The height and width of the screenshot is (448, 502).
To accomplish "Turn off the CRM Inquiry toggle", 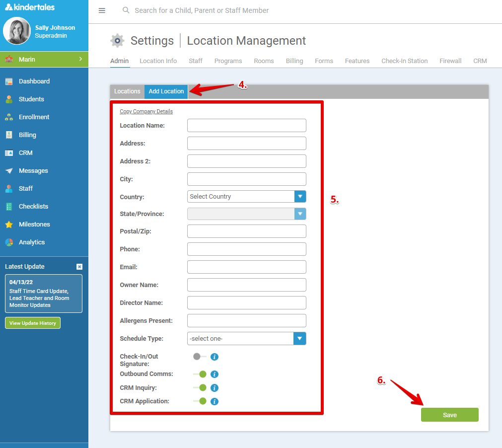I will [x=200, y=388].
